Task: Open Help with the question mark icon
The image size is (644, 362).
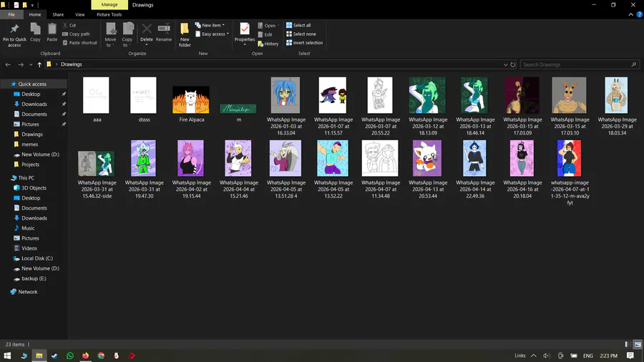Action: (x=640, y=14)
